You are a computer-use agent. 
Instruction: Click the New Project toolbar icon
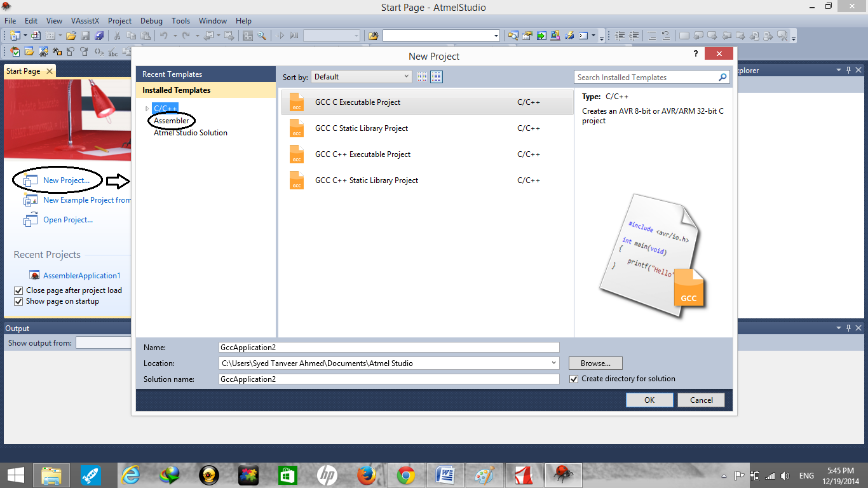coord(15,36)
